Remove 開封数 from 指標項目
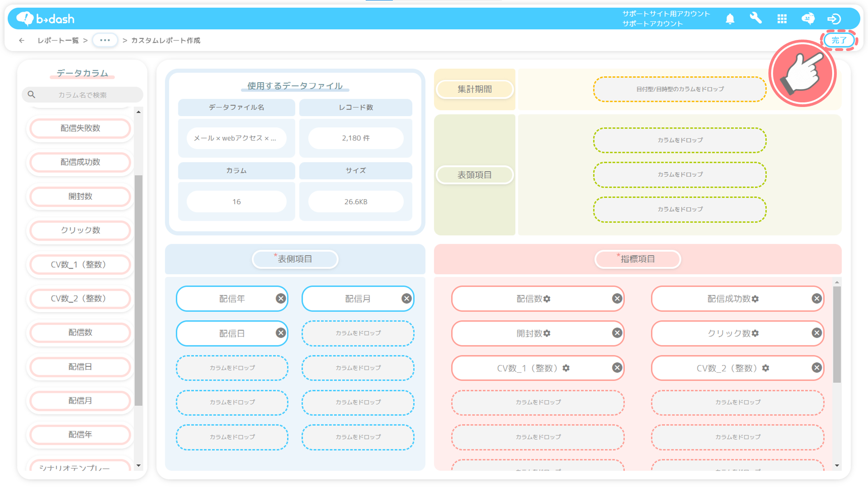The height and width of the screenshot is (488, 868). [617, 333]
